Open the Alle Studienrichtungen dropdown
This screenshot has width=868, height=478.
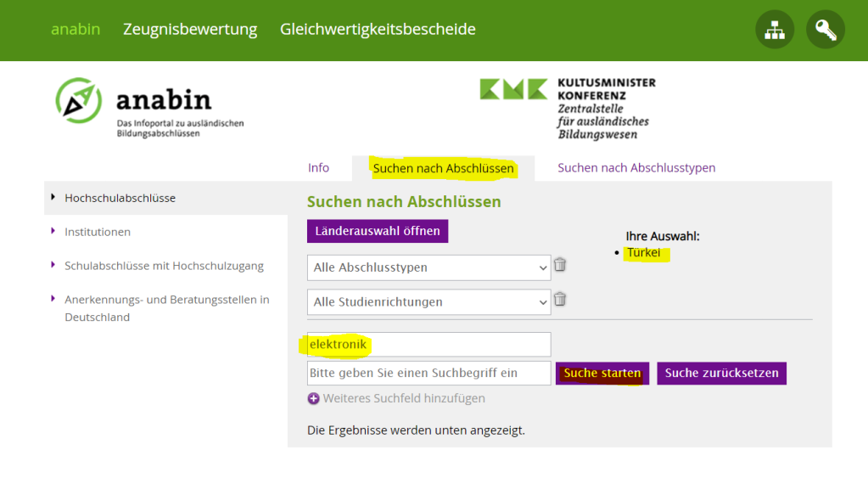click(429, 301)
